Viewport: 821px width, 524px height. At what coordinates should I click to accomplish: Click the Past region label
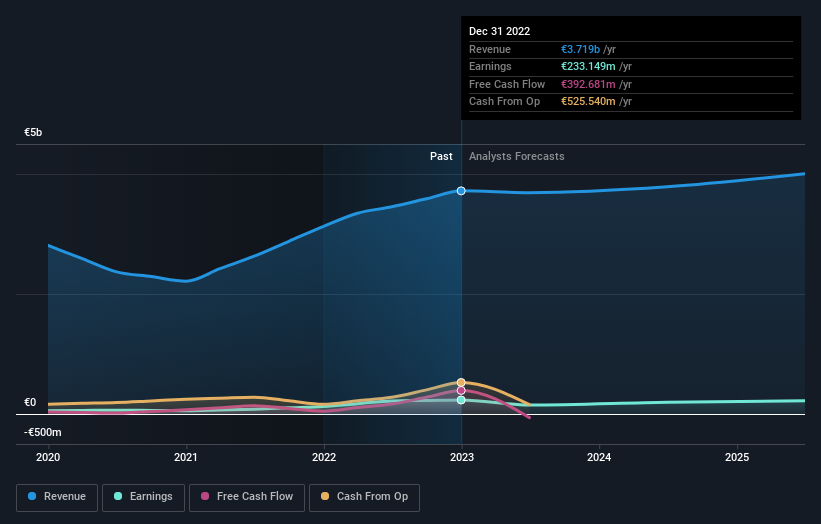(x=441, y=156)
